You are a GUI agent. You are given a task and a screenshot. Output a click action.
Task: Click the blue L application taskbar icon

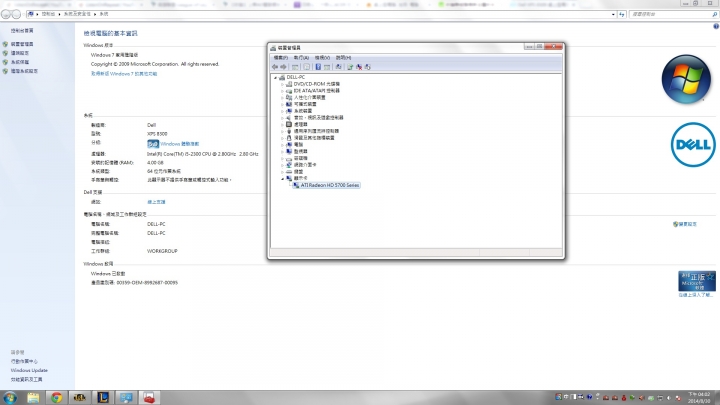(103, 398)
